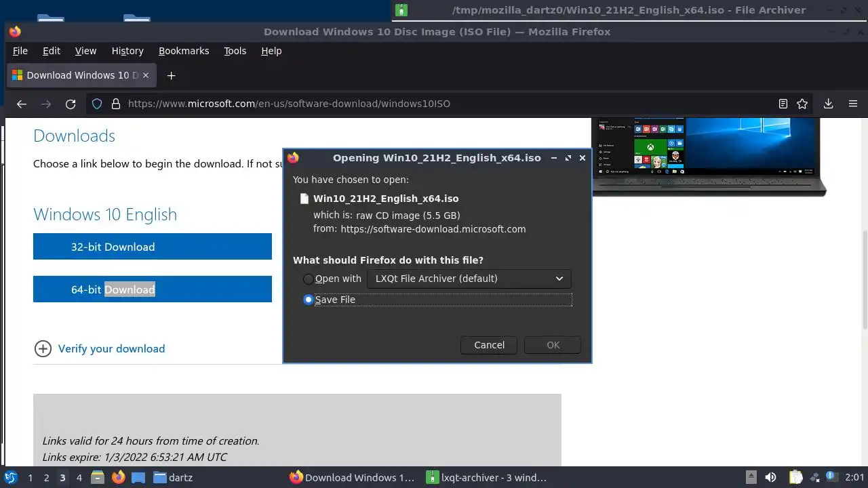
Task: Open the LXQt start menu
Action: [10, 477]
